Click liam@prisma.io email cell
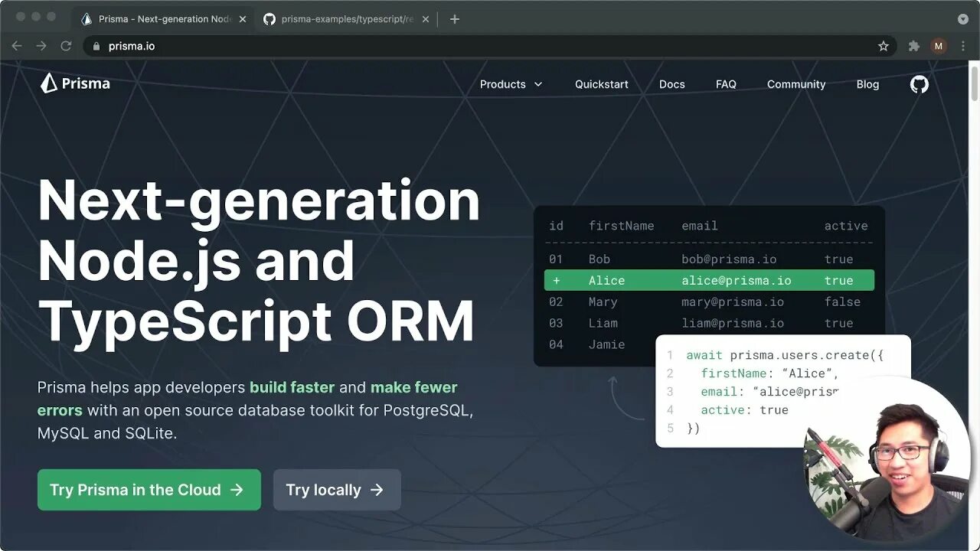Screen dimensions: 980x551 pos(733,323)
